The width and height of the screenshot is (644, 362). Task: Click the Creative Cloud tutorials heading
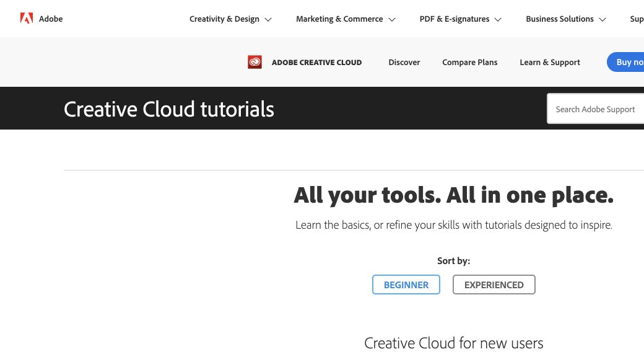point(169,110)
